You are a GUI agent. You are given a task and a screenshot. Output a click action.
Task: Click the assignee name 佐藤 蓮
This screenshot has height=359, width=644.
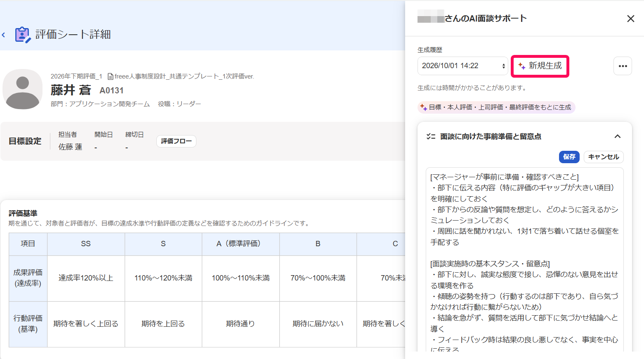coord(70,147)
